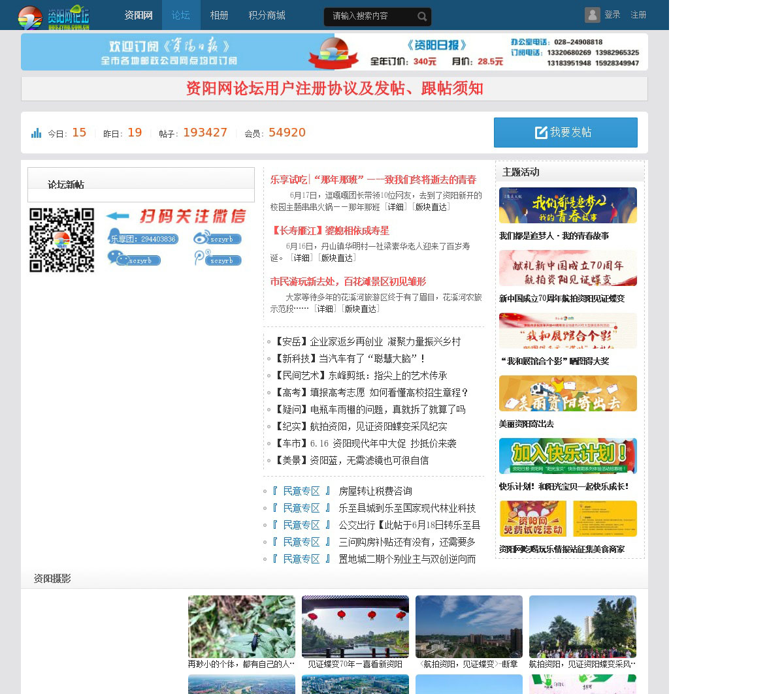Open the 相册 navigation tab
The width and height of the screenshot is (784, 694).
pos(220,15)
